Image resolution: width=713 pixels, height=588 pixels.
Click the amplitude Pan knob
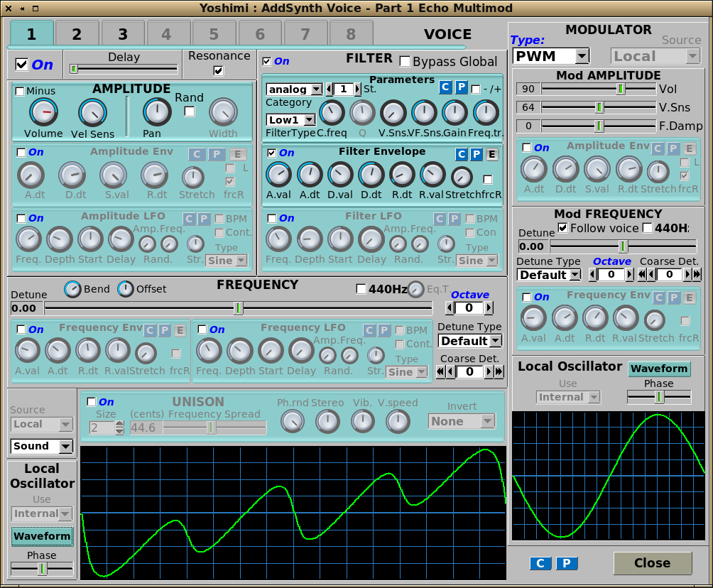[156, 112]
